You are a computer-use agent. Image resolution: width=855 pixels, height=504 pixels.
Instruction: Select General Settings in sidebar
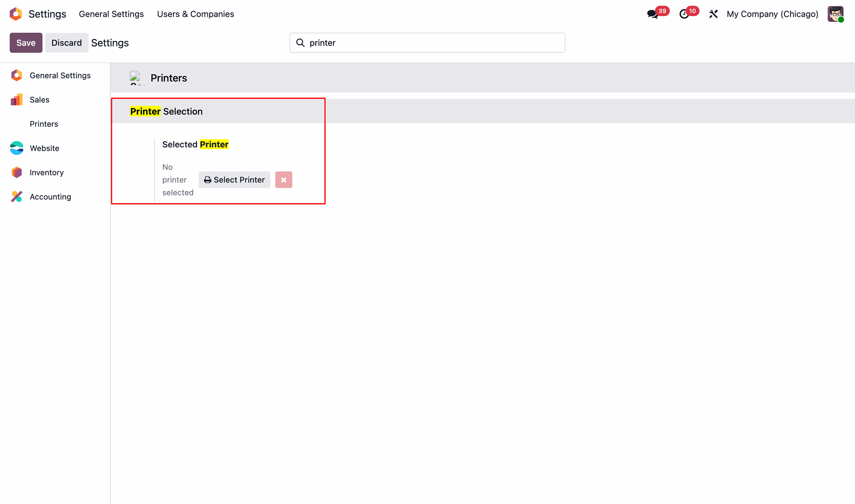tap(60, 75)
